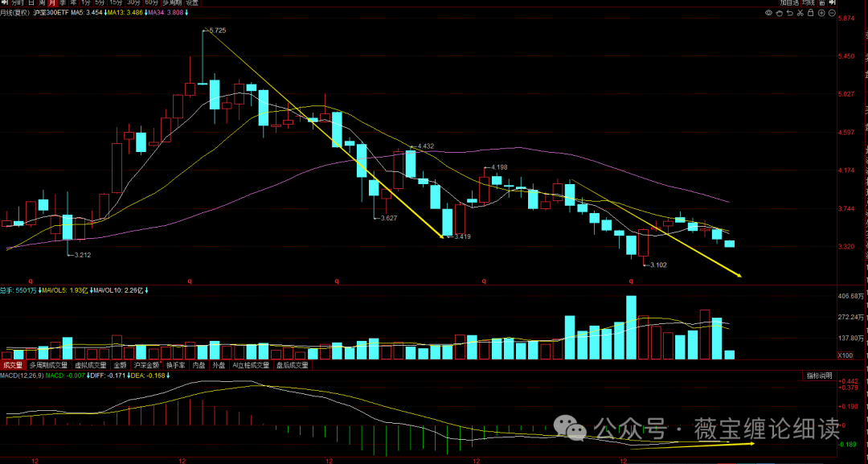Click the MA13: 3.486 indicator value
868x464 pixels.
(125, 12)
